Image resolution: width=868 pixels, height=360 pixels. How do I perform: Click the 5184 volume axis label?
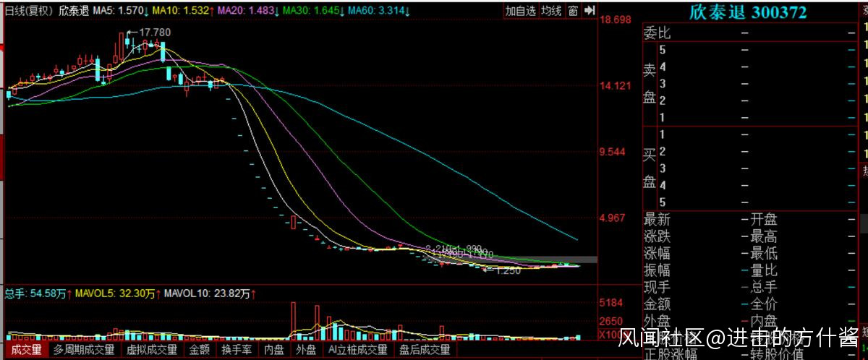pos(611,302)
